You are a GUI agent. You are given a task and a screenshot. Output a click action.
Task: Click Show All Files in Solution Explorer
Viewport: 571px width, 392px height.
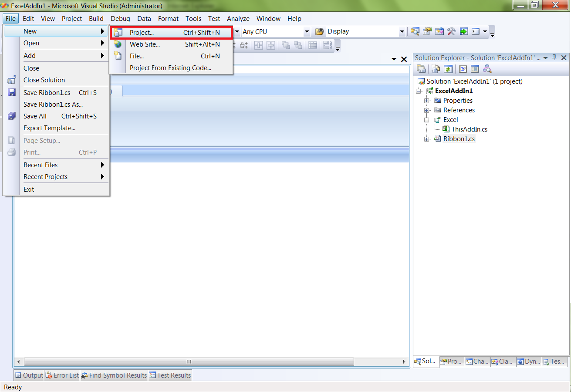pos(435,69)
